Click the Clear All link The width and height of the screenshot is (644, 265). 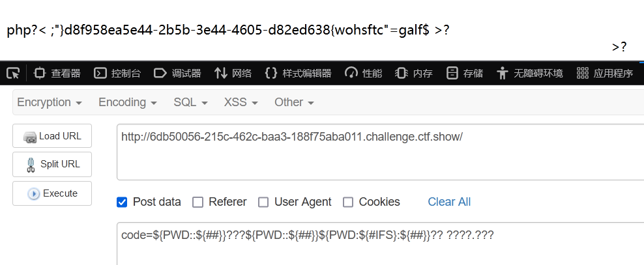click(449, 202)
